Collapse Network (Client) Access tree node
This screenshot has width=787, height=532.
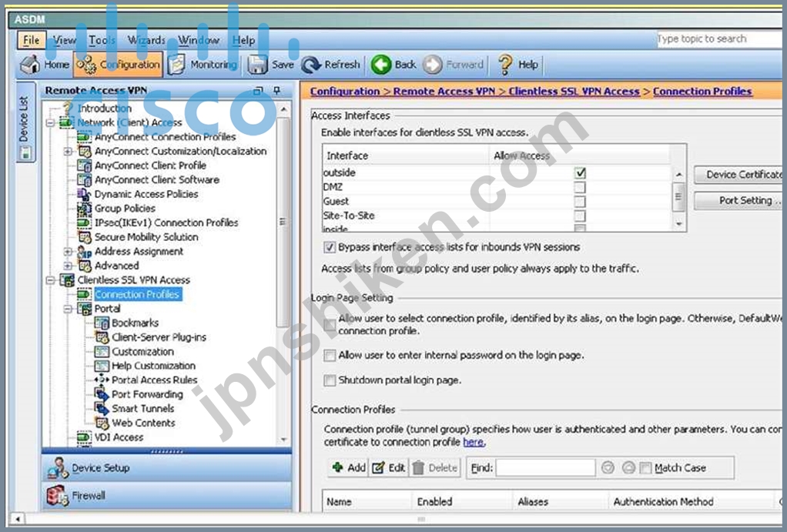50,122
